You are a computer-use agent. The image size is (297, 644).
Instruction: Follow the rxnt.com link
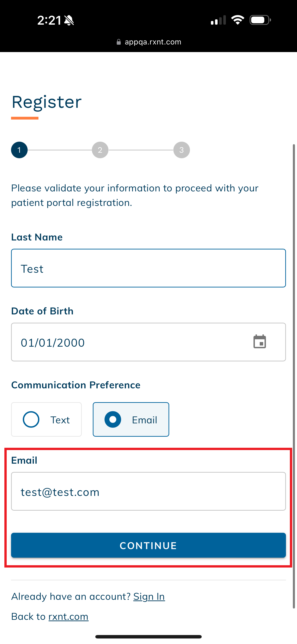(x=68, y=617)
